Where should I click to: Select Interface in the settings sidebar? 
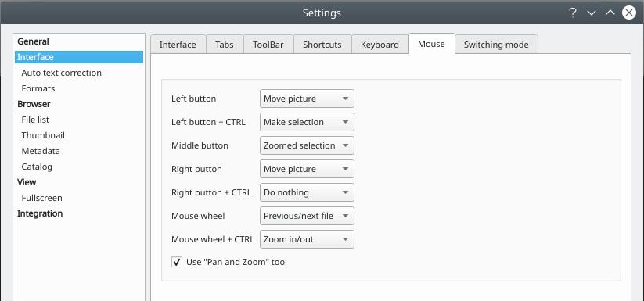[x=79, y=57]
